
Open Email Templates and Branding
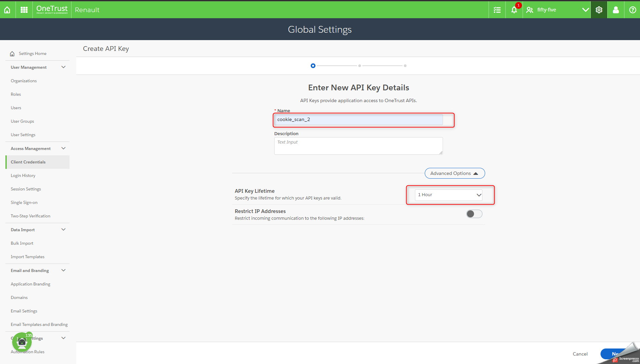point(39,325)
